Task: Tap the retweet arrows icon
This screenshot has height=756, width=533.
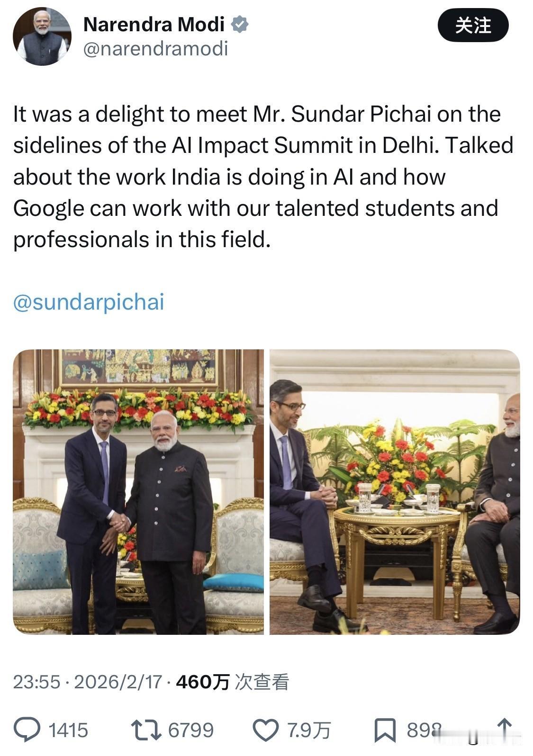Action: tap(146, 730)
